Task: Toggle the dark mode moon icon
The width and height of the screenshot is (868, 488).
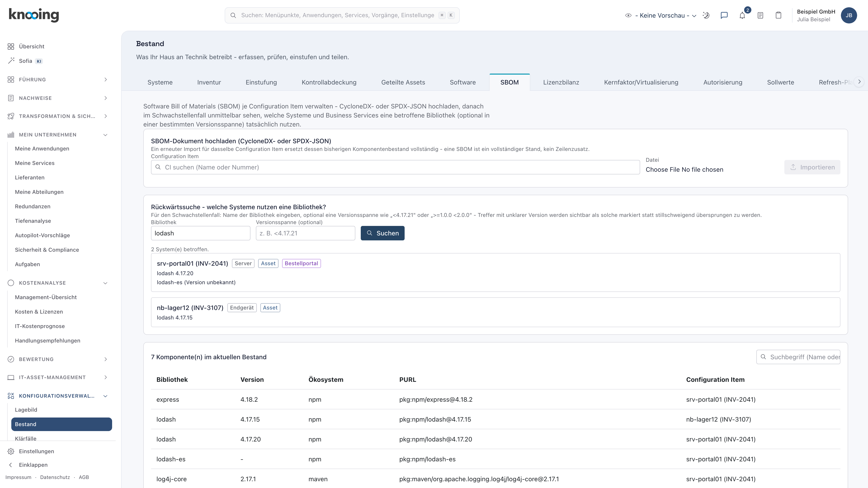Action: tap(706, 15)
